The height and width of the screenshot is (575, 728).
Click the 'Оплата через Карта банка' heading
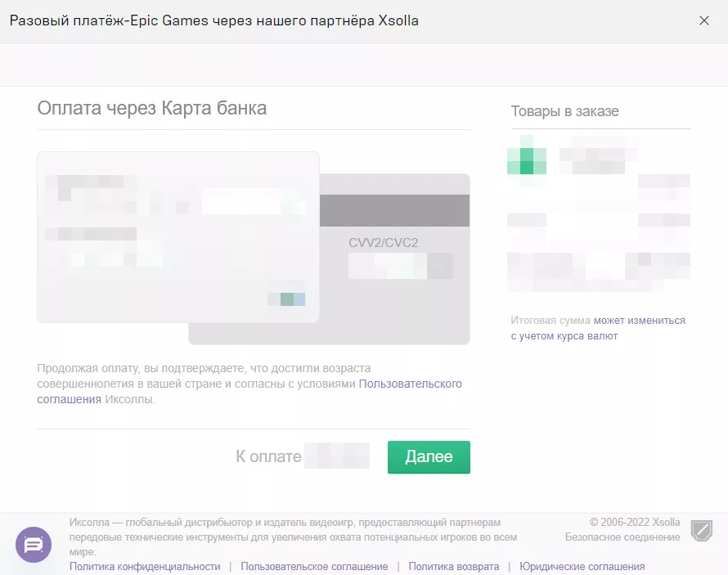point(152,108)
